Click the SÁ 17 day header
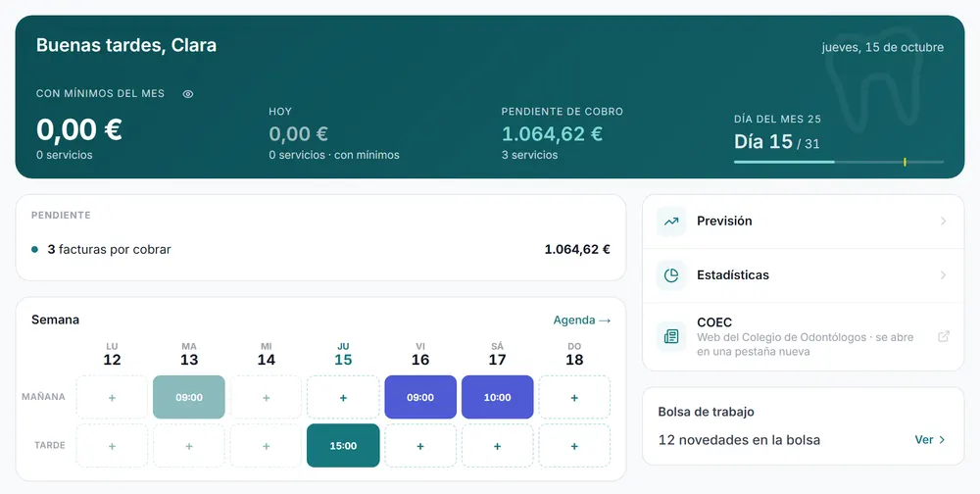The width and height of the screenshot is (980, 494). click(498, 354)
